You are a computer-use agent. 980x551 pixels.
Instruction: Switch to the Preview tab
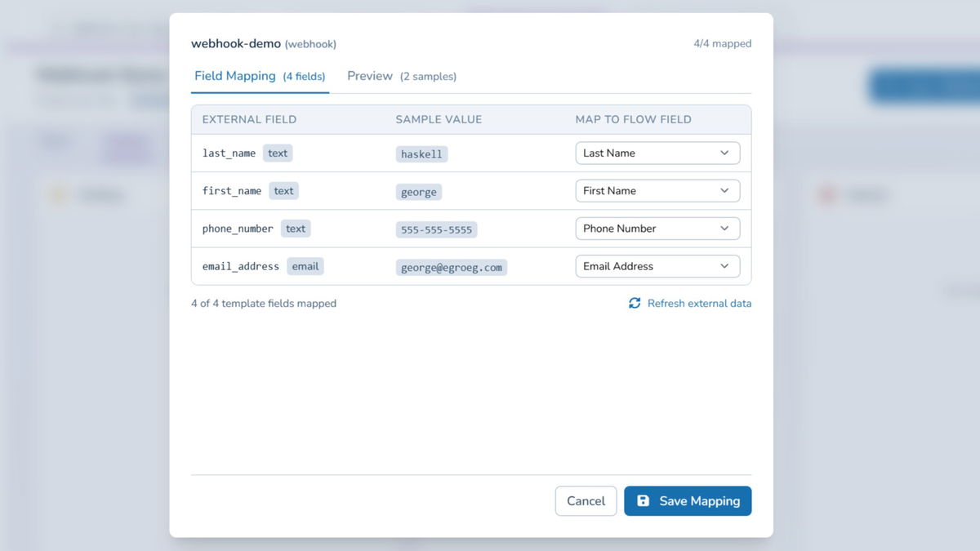click(x=369, y=76)
